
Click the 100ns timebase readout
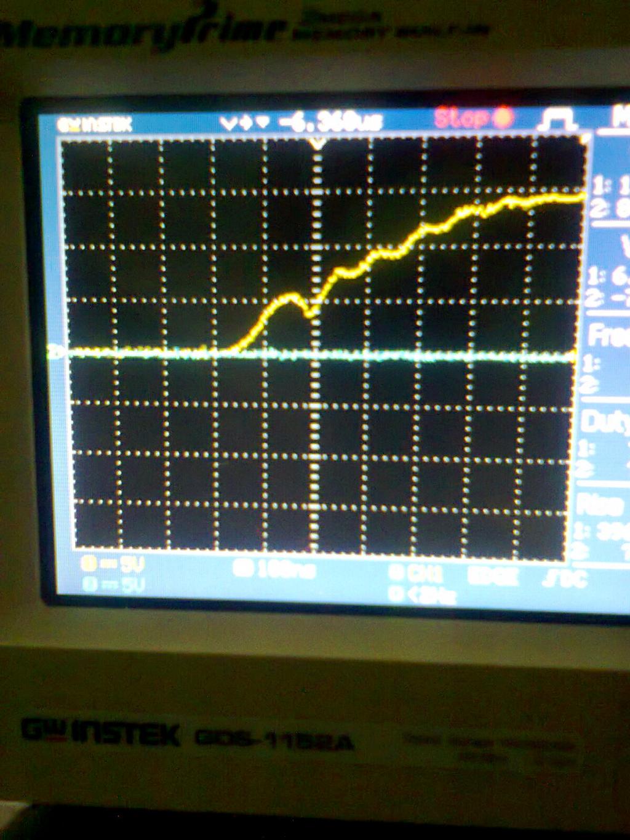click(x=275, y=569)
